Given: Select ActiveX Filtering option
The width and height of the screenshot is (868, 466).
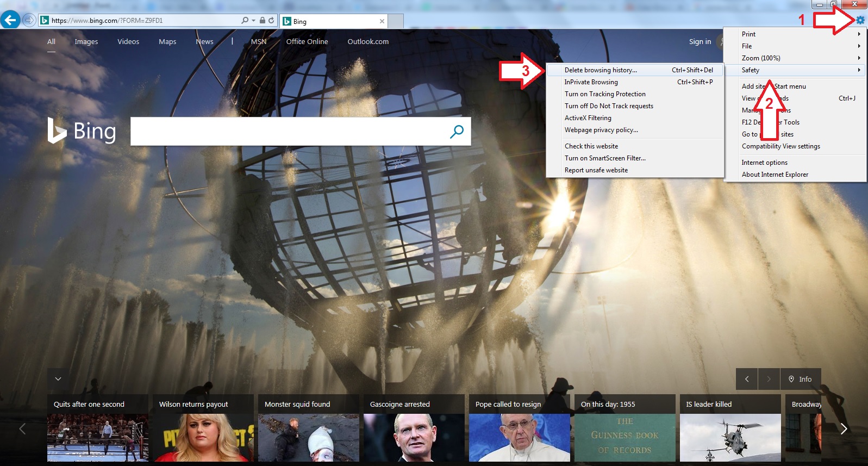Looking at the screenshot, I should click(x=635, y=118).
